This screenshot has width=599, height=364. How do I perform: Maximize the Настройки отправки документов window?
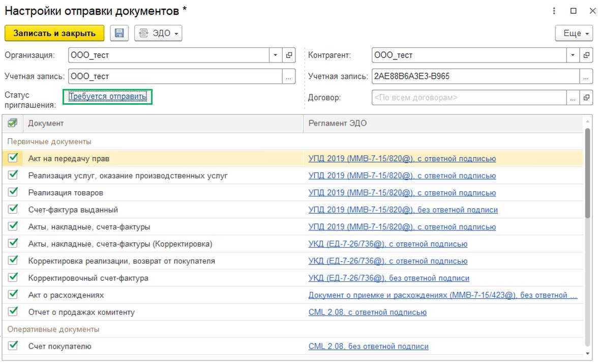pyautogui.click(x=573, y=11)
